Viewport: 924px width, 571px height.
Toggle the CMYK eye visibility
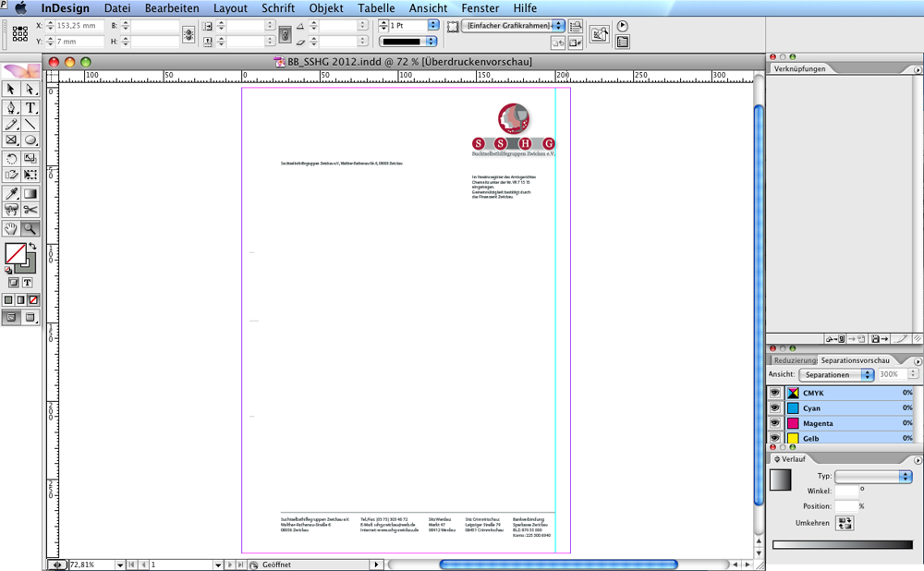click(775, 394)
